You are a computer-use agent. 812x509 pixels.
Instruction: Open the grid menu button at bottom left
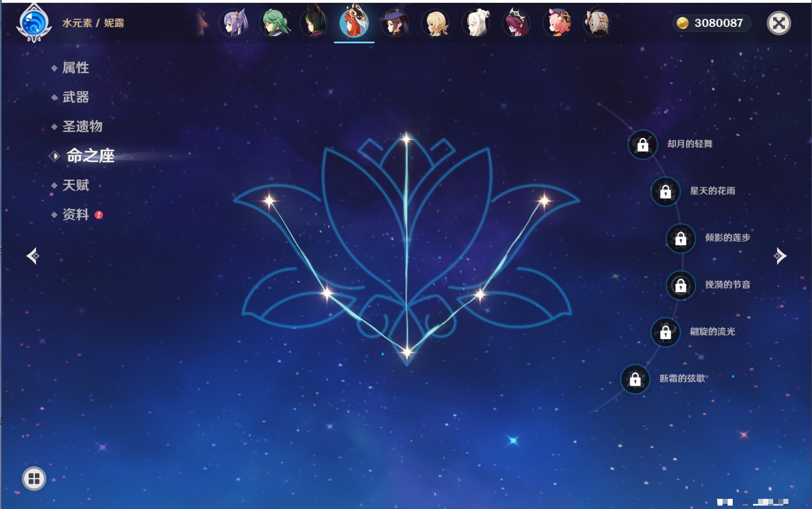coord(34,479)
